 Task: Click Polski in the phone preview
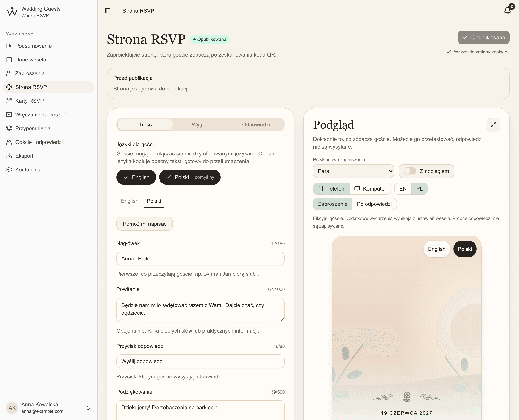click(465, 249)
